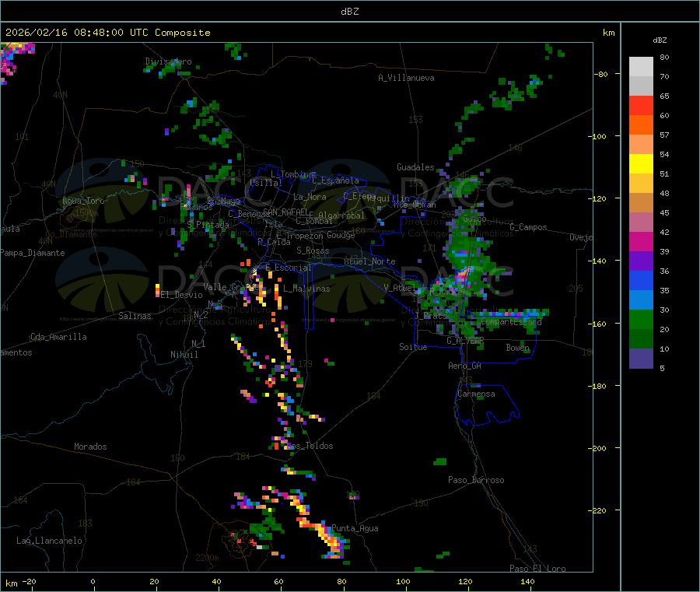Screen dimensions: 700x592
Task: Select the green legend swatch between 20 and 30
Action: (641, 319)
